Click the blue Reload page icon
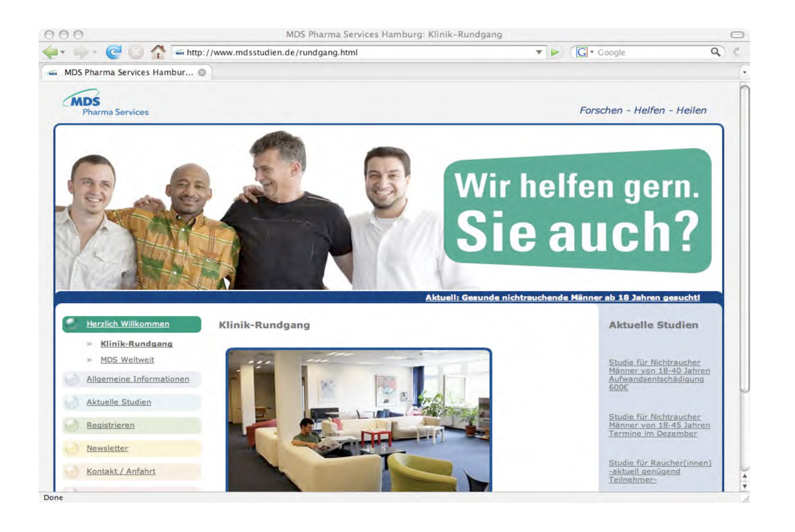 pos(113,52)
